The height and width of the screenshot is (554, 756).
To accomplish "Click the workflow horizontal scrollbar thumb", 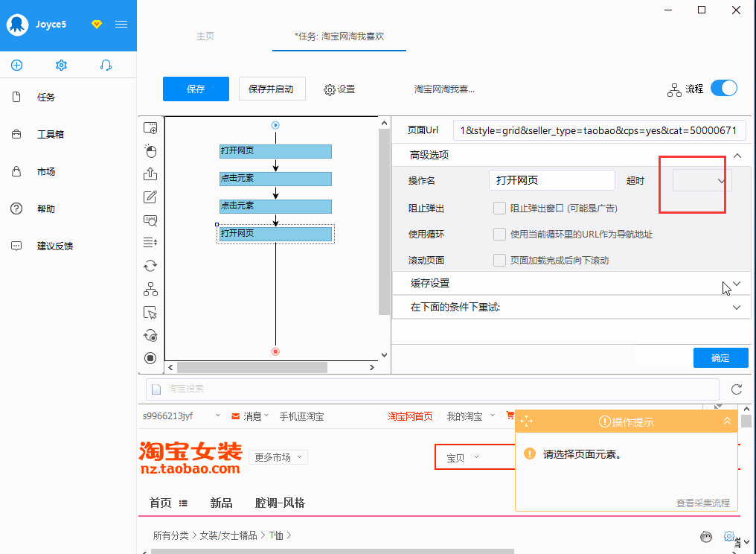I will point(252,367).
